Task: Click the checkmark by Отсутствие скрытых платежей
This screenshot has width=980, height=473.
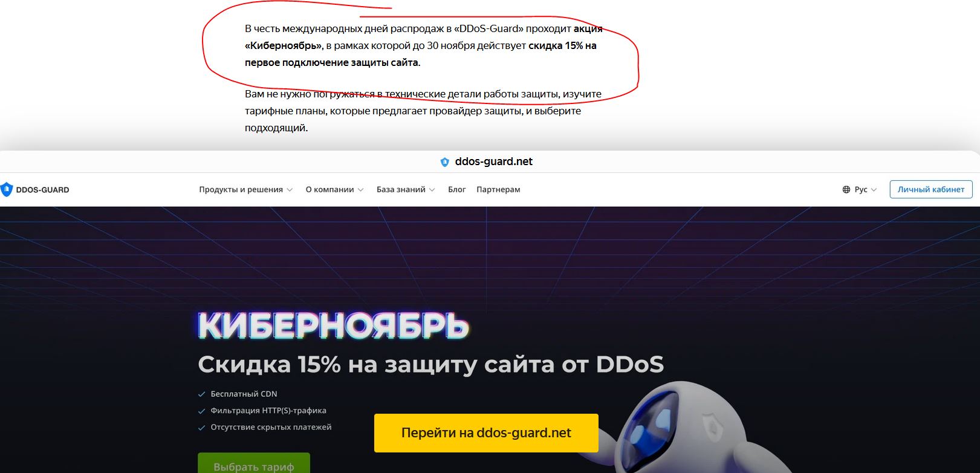Action: 202,428
